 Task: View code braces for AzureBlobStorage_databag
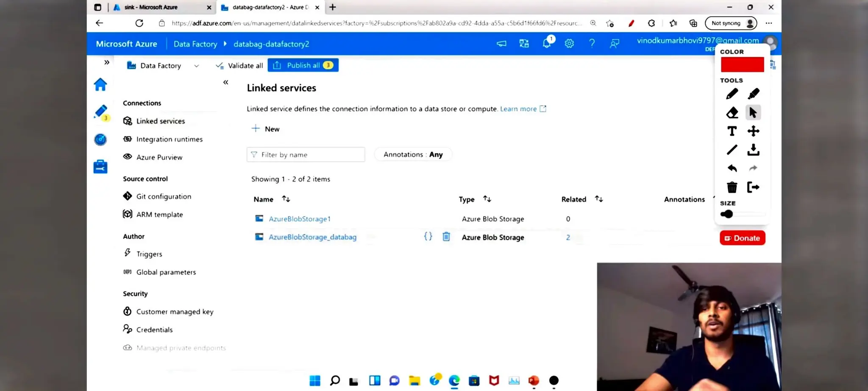428,236
